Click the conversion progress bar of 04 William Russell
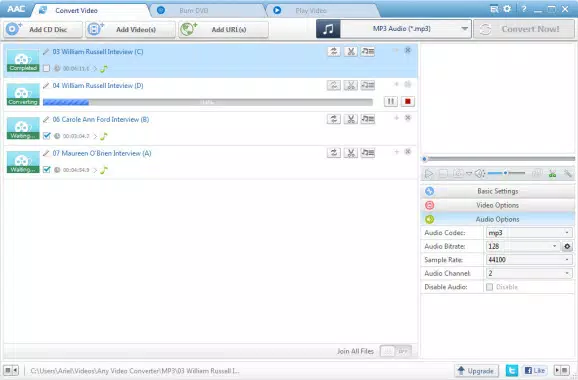Screen dimensions: 578x380 pyautogui.click(x=208, y=102)
